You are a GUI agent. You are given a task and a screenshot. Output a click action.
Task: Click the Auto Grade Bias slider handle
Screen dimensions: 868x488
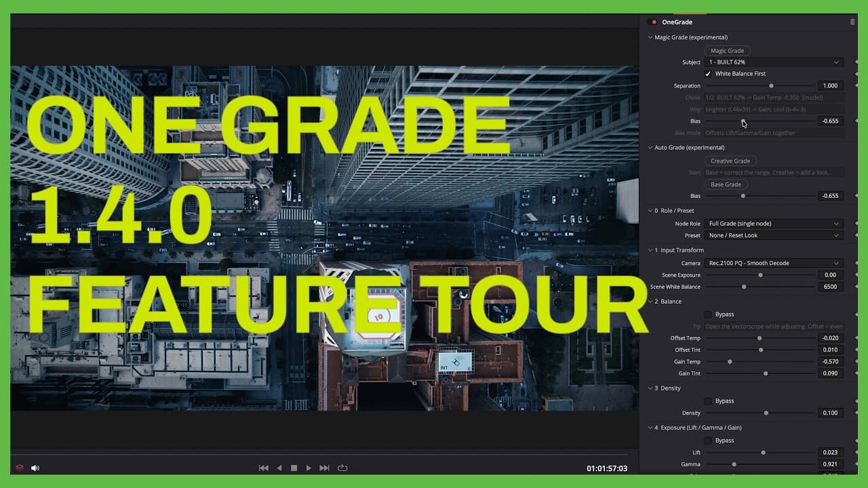(x=743, y=196)
